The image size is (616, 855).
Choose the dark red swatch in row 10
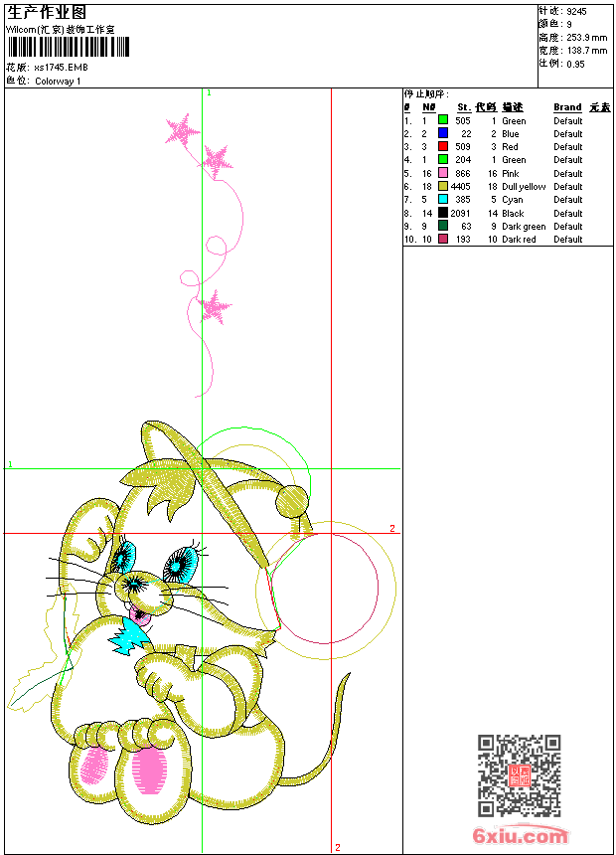[443, 239]
